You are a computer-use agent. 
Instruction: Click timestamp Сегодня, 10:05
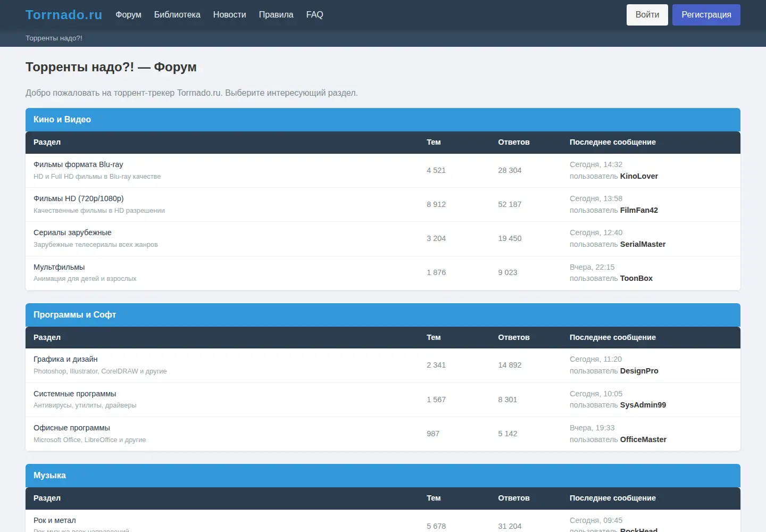tap(596, 394)
